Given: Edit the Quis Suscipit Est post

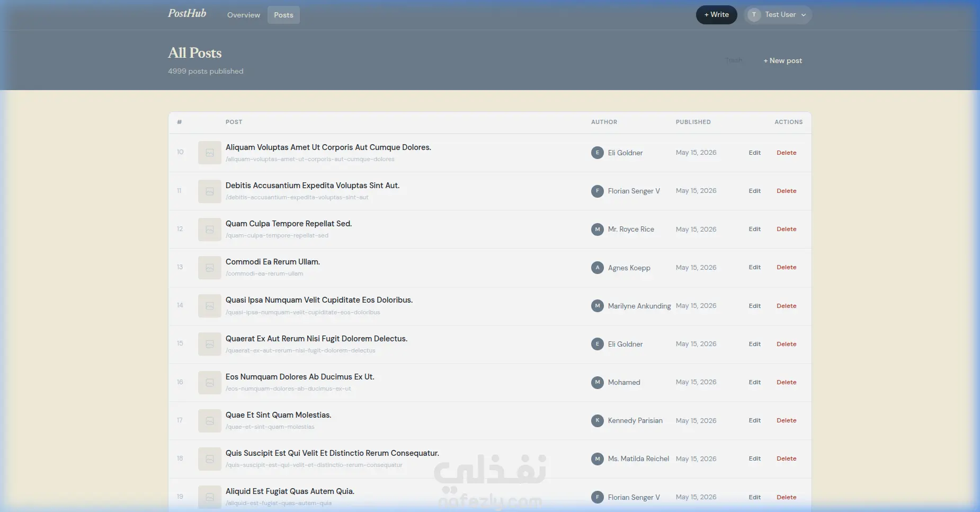Looking at the screenshot, I should [x=754, y=458].
